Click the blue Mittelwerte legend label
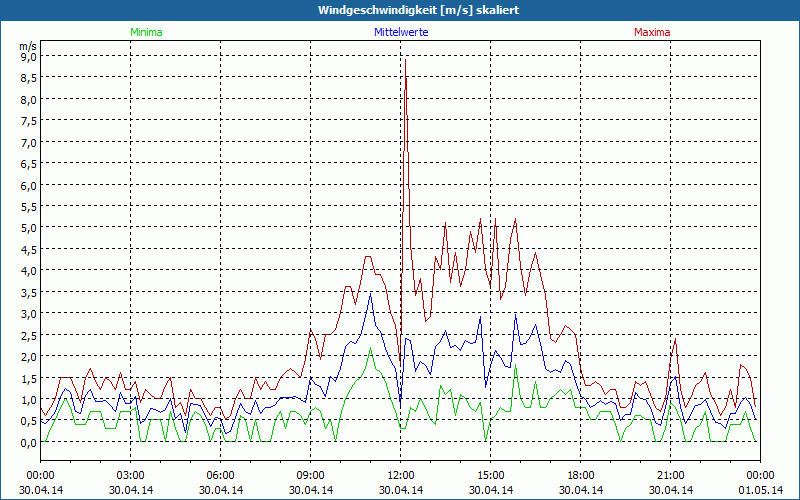Viewport: 800px width, 500px height. coord(401,32)
